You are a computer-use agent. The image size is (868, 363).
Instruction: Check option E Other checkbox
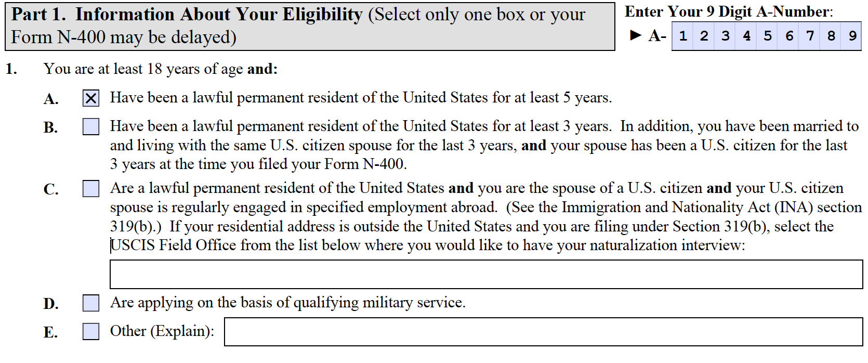[91, 331]
